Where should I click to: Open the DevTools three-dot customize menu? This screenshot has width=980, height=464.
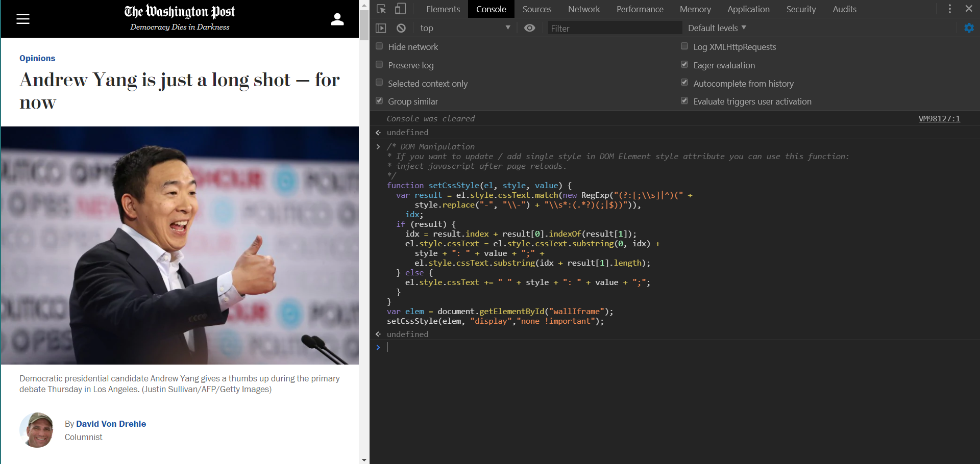[x=949, y=9]
